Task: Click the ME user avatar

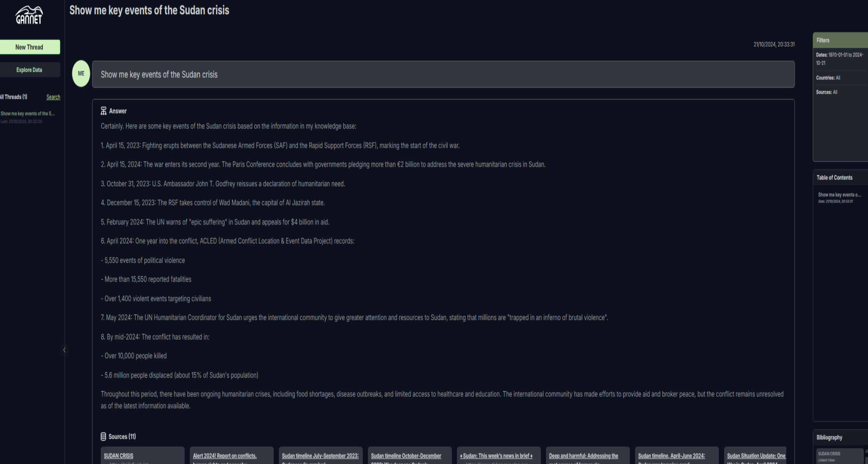Action: click(x=81, y=74)
